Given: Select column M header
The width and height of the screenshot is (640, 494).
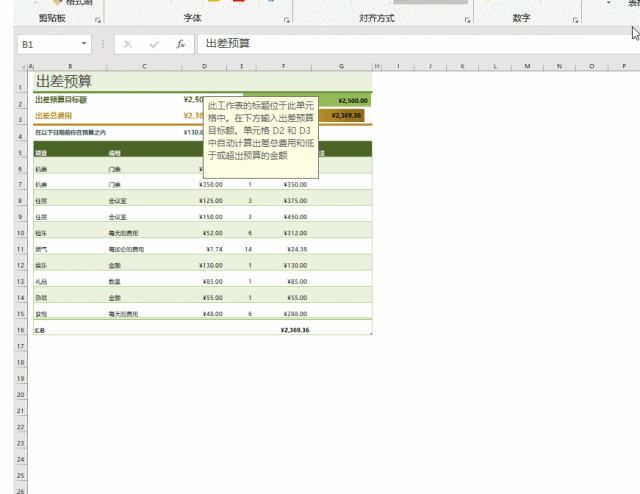Looking at the screenshot, I should [x=527, y=67].
